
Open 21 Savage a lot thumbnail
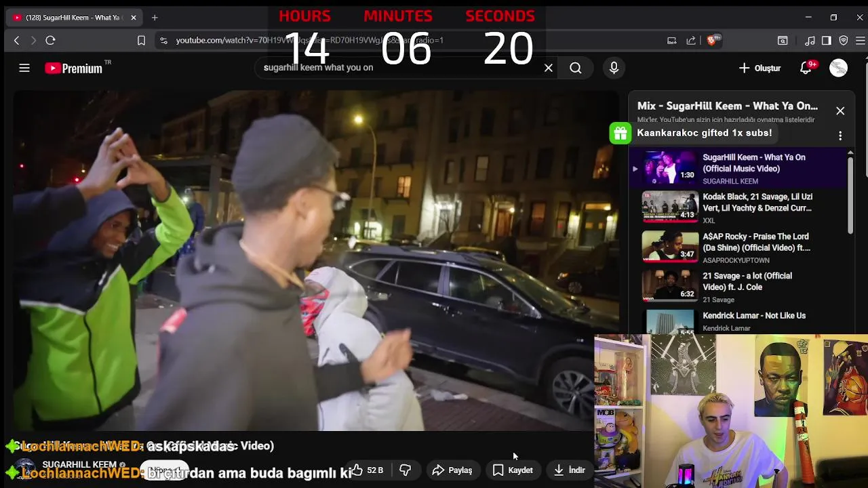[x=670, y=287]
